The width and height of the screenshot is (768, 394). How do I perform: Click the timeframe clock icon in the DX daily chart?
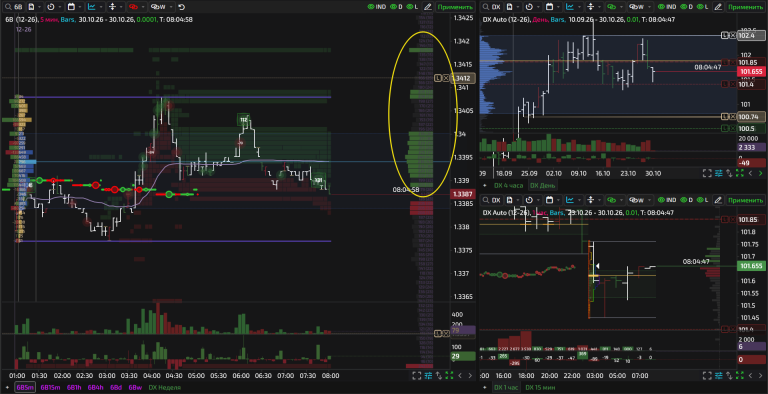[x=529, y=7]
